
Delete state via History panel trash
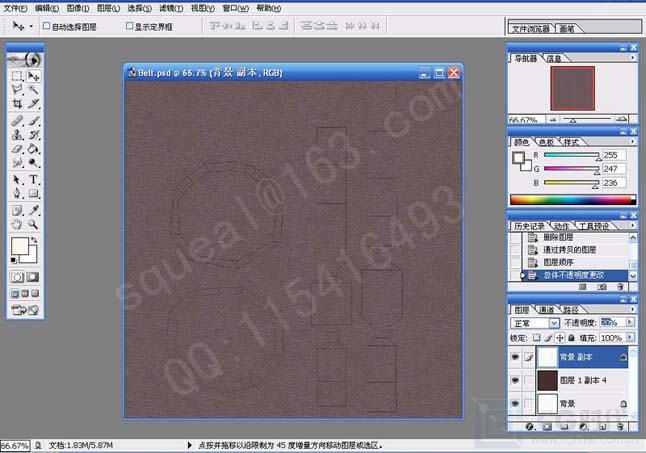pos(620,287)
